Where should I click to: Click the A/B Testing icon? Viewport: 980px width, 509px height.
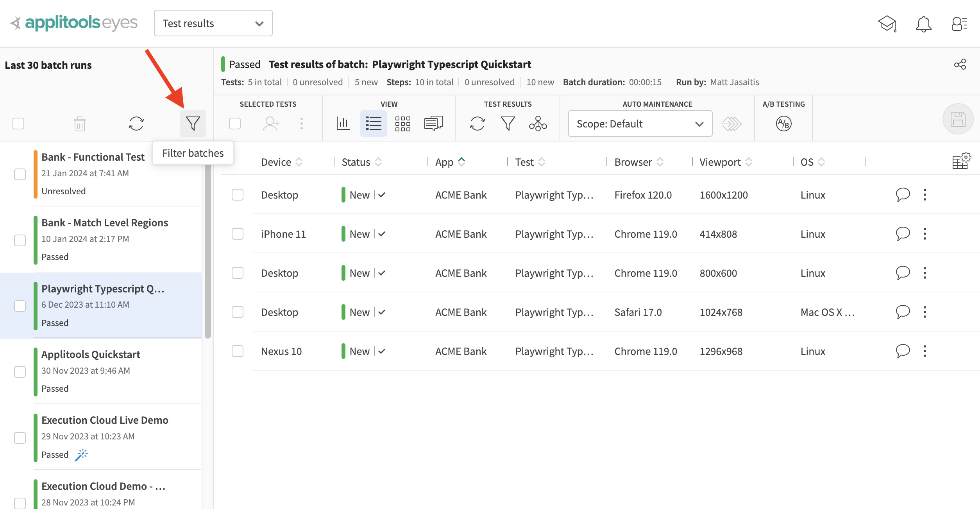(783, 123)
